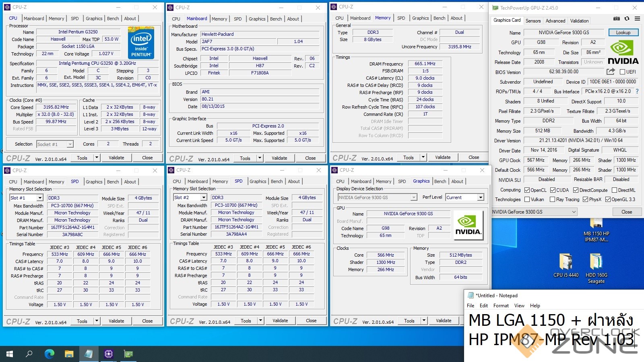The width and height of the screenshot is (644, 362).
Task: Check the Ray Tracing checkbox
Action: [552, 200]
